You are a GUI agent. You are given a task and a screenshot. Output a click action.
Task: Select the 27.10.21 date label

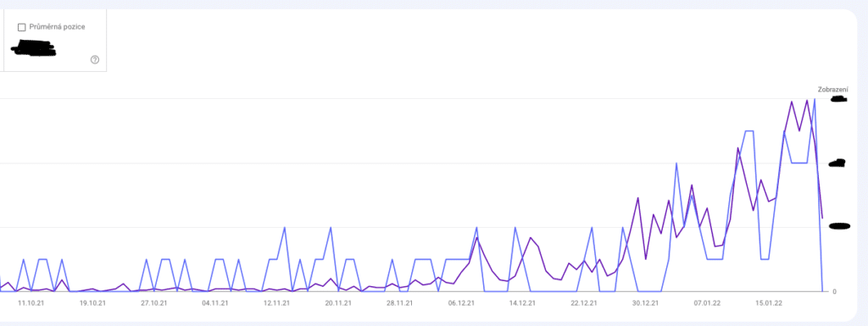154,303
